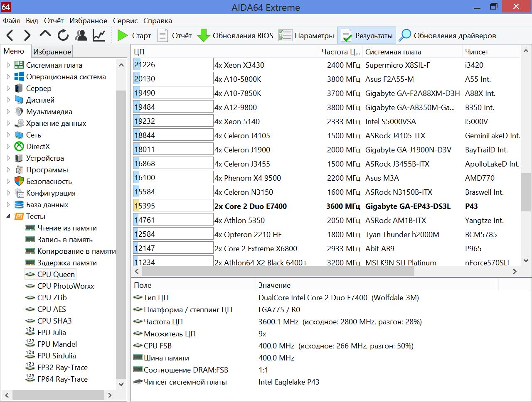The height and width of the screenshot is (402, 532).
Task: Expand the Безопасность tree node
Action: click(8, 181)
